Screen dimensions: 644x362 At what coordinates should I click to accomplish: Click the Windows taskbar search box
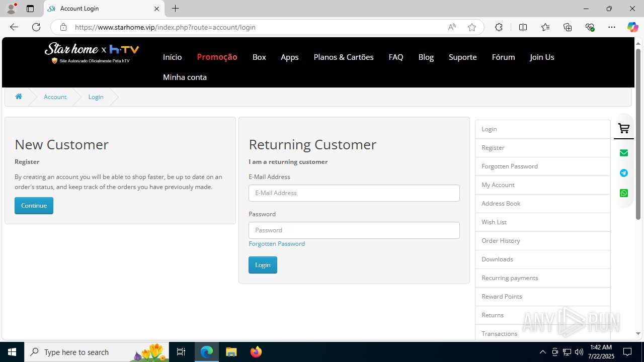(98, 352)
